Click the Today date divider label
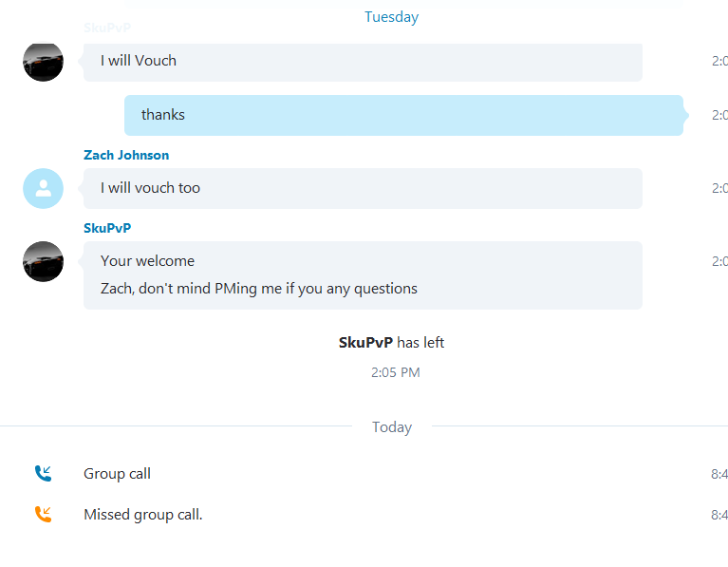 [x=392, y=426]
